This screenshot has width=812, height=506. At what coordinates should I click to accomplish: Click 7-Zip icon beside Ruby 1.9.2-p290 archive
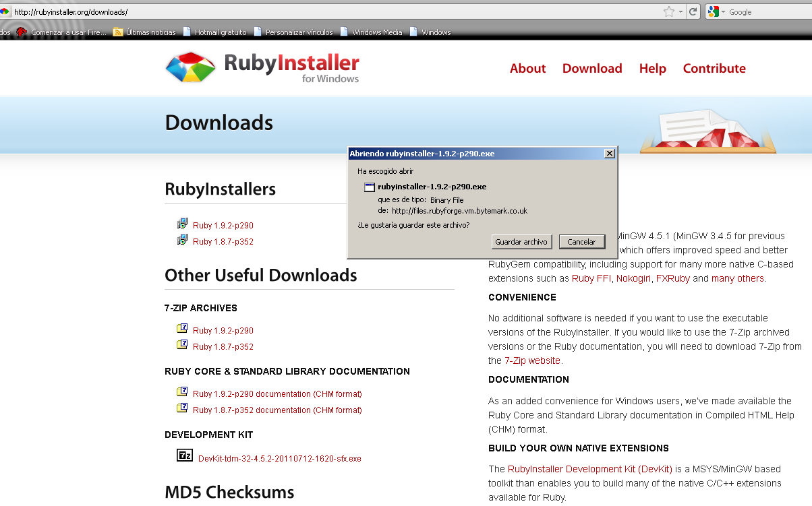coord(182,328)
